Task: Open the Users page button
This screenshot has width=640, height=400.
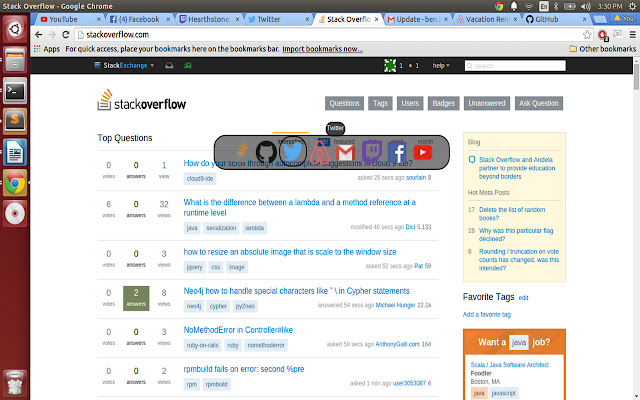Action: point(410,103)
